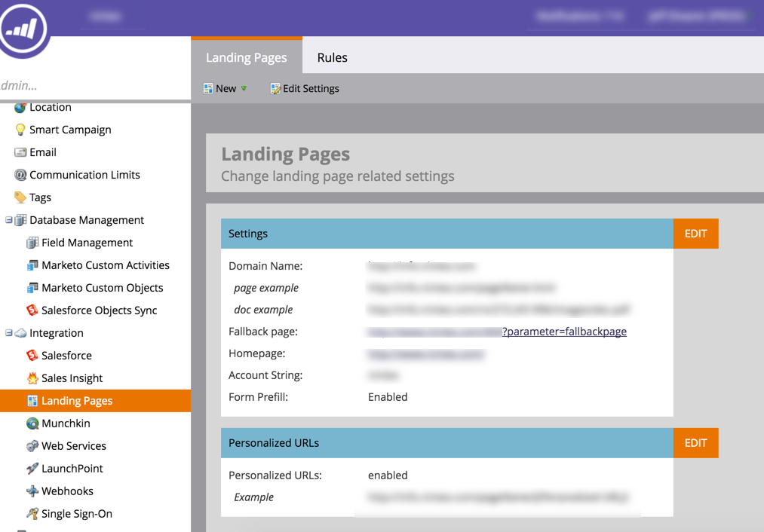Click the Edit Settings toolbar button
This screenshot has width=764, height=532.
[x=305, y=89]
